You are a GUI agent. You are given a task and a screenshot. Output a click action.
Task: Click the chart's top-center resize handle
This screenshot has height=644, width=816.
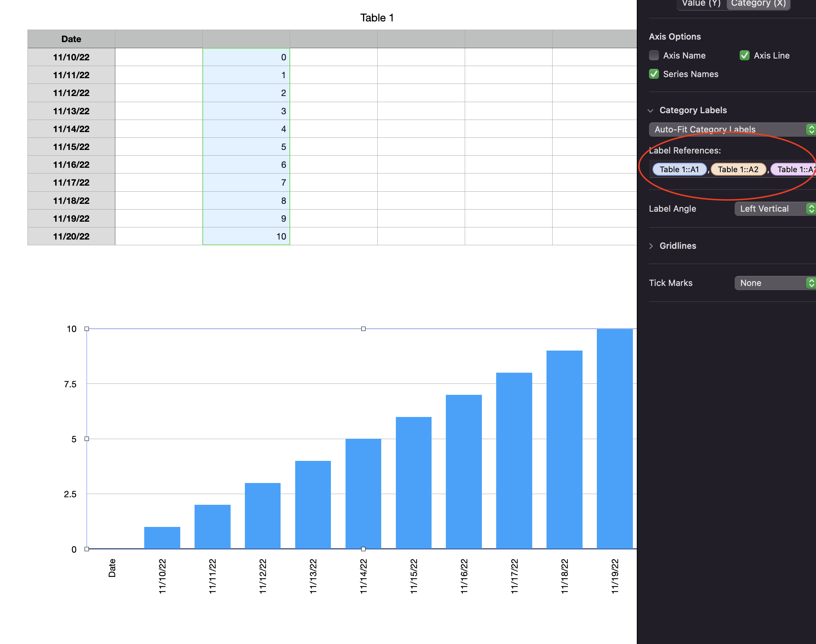pos(363,329)
